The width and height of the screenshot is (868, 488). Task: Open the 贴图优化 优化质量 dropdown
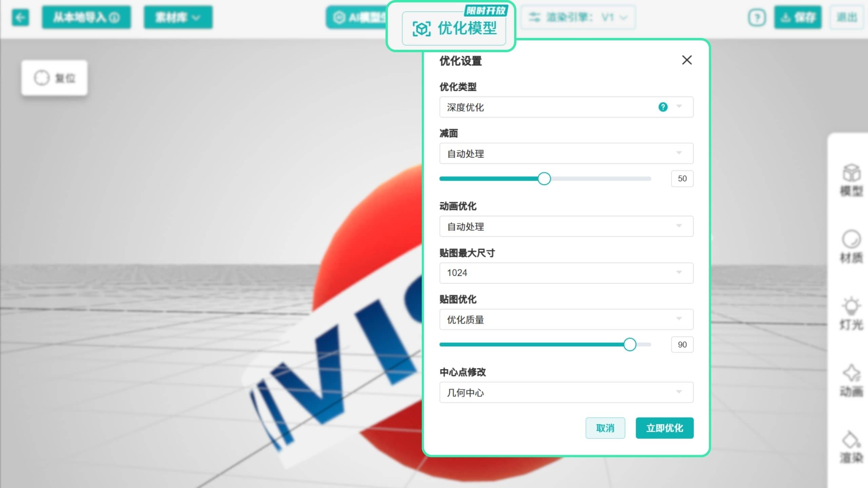(566, 319)
